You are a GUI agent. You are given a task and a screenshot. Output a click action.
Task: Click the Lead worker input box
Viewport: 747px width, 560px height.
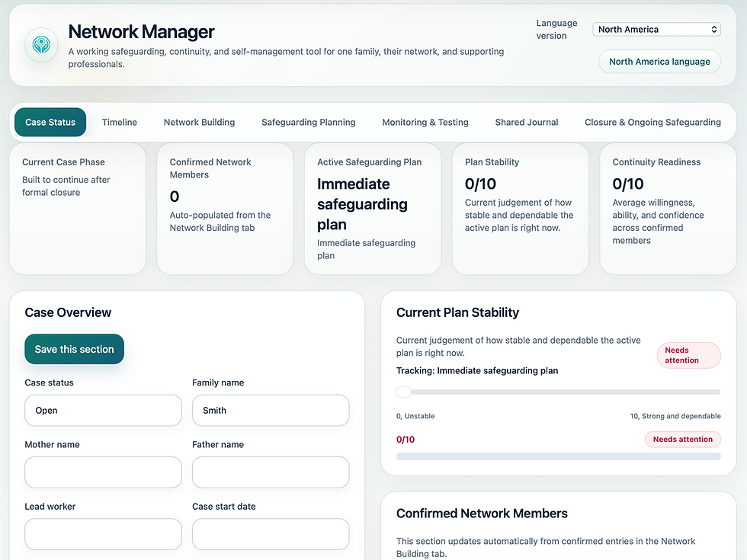pyautogui.click(x=103, y=533)
